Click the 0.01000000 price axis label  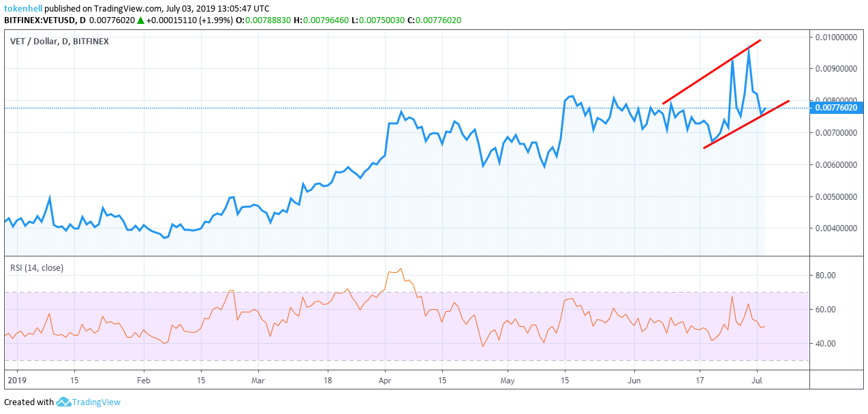[x=835, y=37]
